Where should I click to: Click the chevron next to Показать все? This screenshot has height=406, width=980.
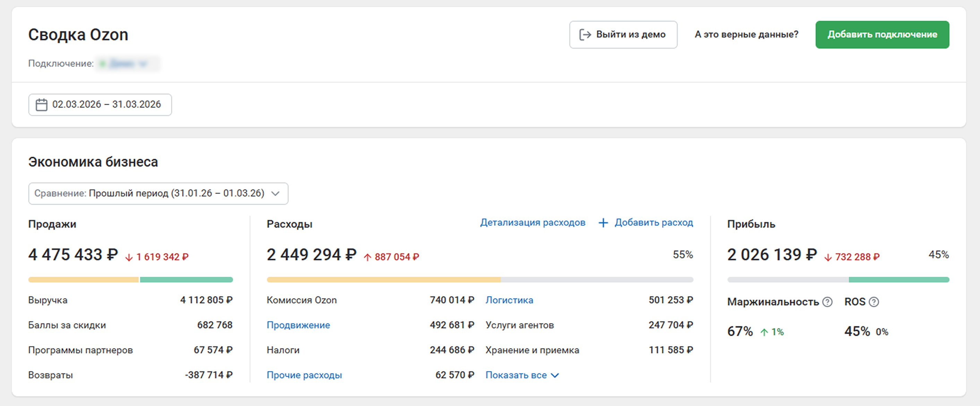pyautogui.click(x=555, y=375)
